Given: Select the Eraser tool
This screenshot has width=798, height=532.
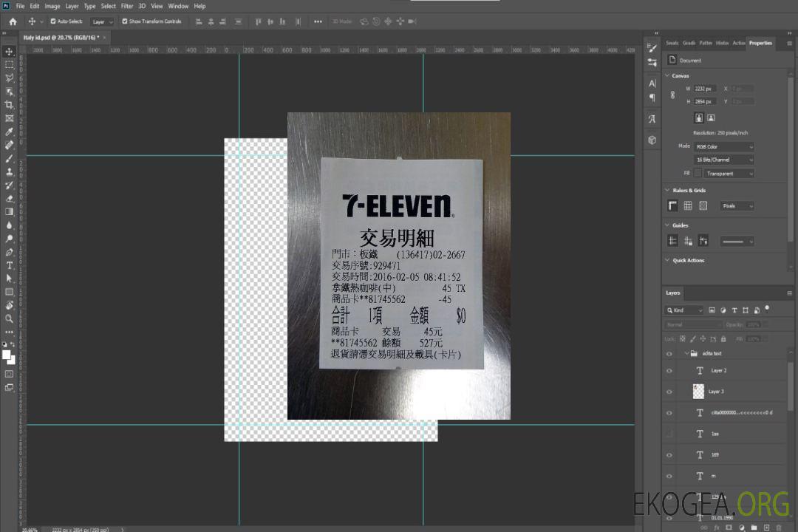Looking at the screenshot, I should [x=9, y=199].
